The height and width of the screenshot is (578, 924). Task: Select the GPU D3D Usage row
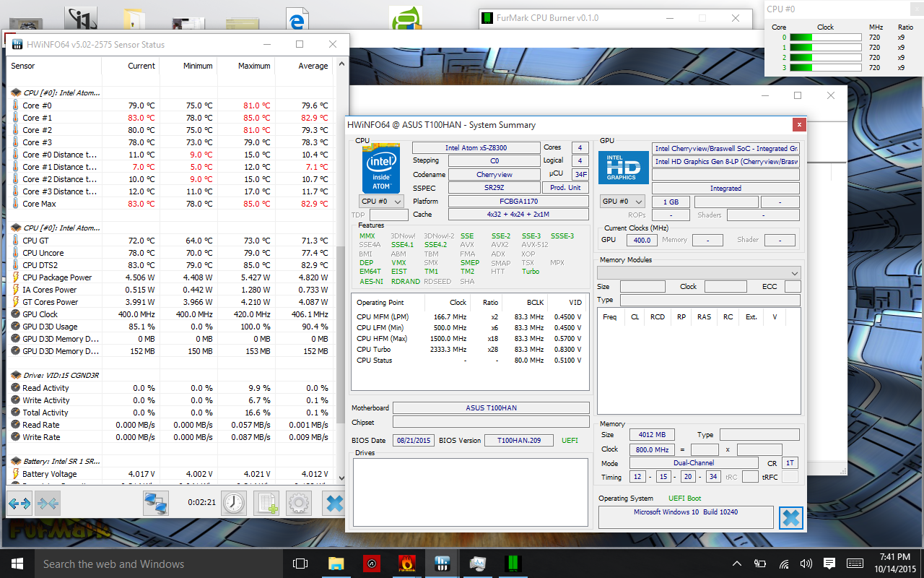pyautogui.click(x=170, y=327)
